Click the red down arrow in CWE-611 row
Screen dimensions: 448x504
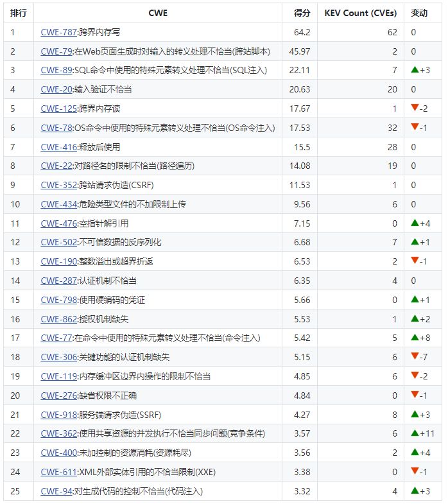415,471
